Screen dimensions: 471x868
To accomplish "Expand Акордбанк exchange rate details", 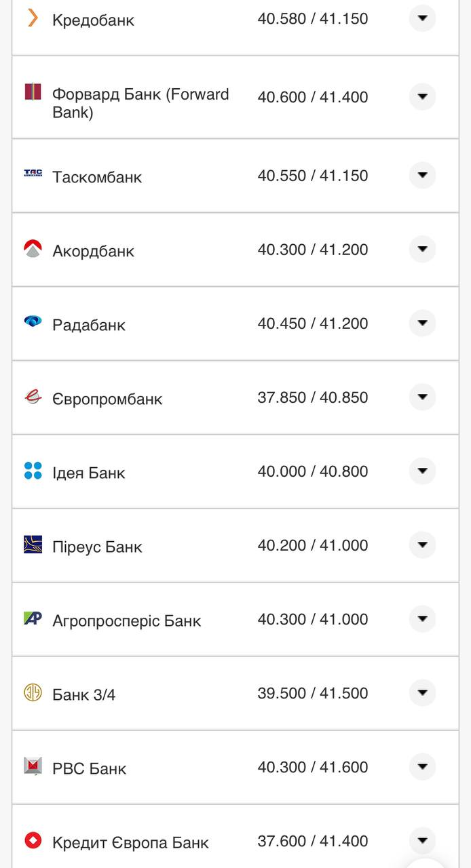I will click(422, 250).
